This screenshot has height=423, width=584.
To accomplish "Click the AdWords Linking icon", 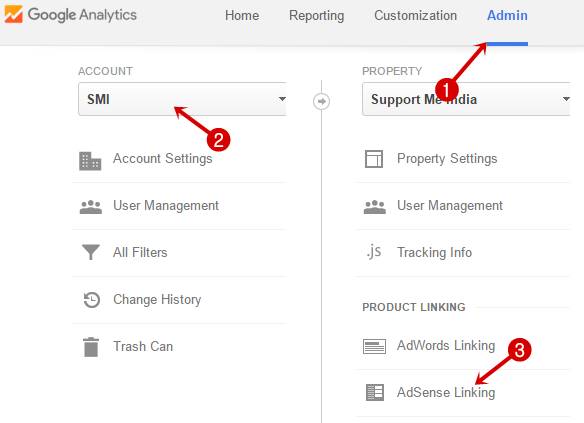I will [x=374, y=346].
